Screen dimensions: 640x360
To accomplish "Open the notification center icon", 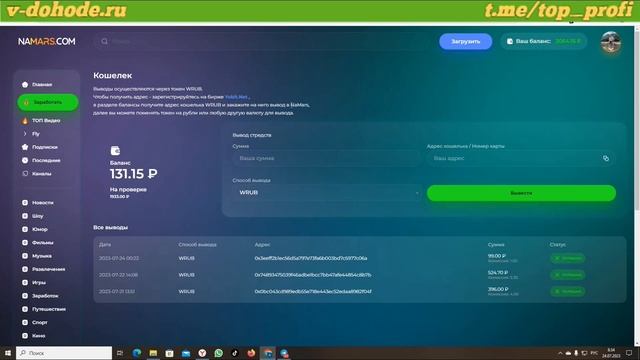I will coord(629,353).
